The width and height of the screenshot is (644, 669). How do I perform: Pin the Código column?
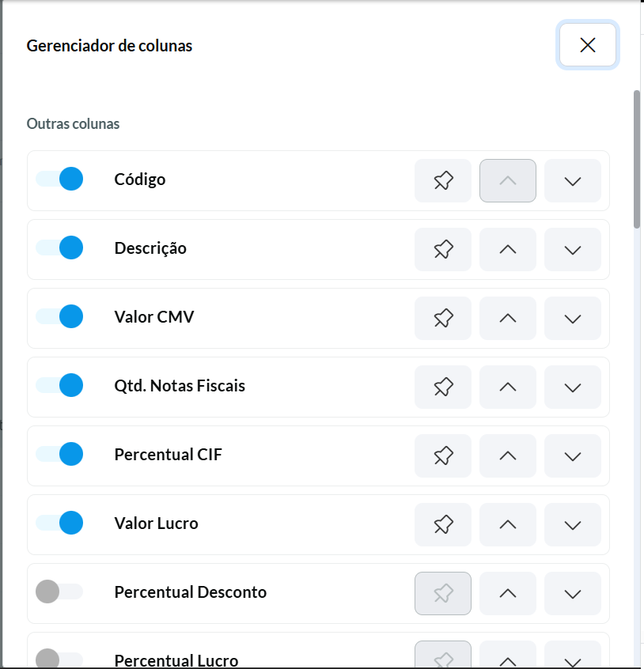443,180
